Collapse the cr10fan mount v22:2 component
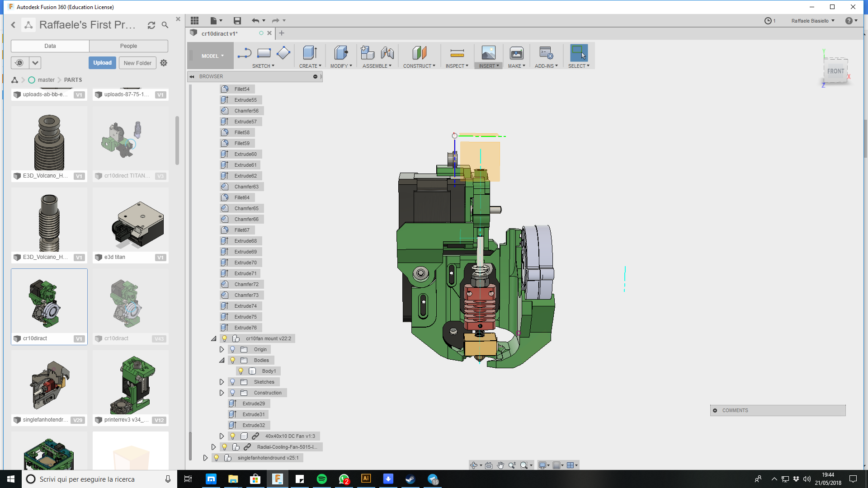Image resolution: width=868 pixels, height=488 pixels. pyautogui.click(x=214, y=338)
